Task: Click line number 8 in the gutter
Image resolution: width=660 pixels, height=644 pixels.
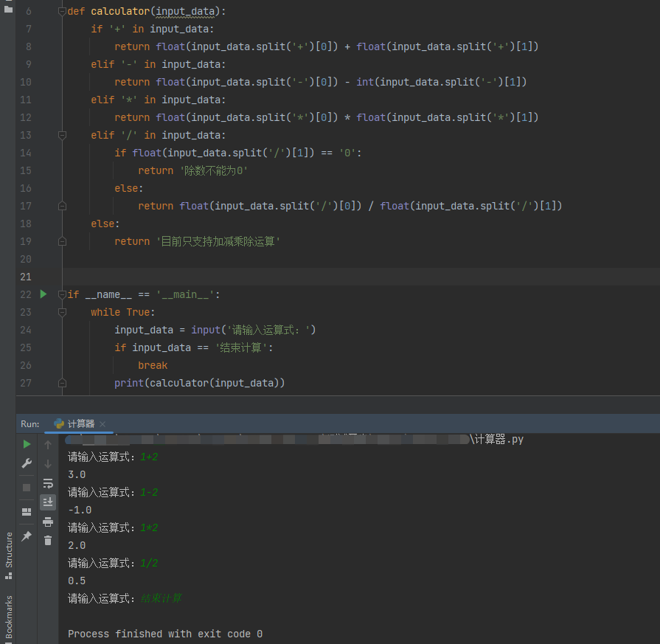Action: click(29, 46)
